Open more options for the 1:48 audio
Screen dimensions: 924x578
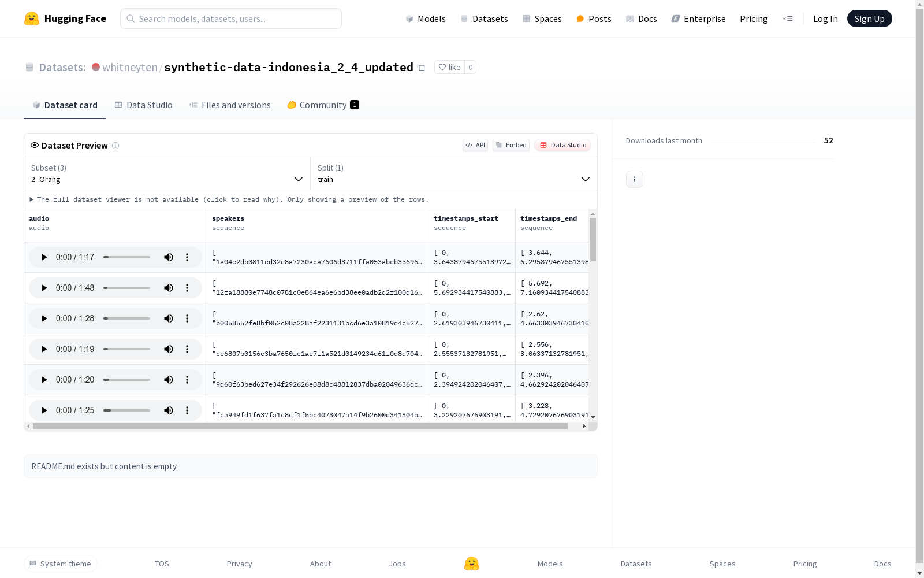click(187, 288)
